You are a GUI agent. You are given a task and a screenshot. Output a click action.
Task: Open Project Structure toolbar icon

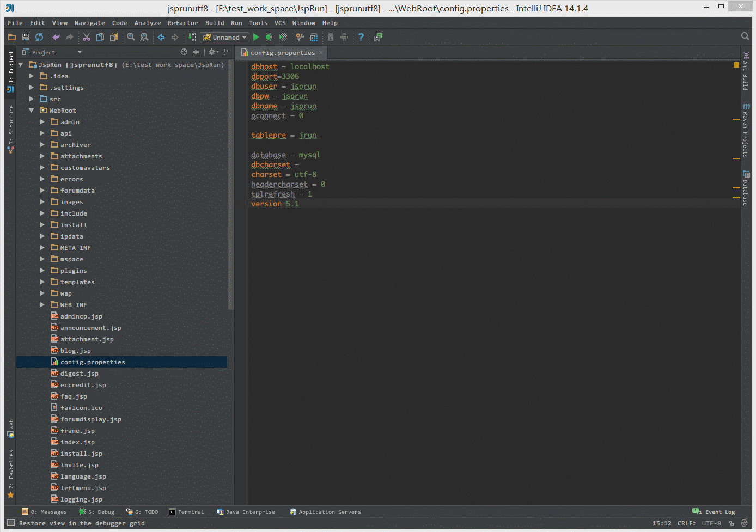pyautogui.click(x=314, y=37)
